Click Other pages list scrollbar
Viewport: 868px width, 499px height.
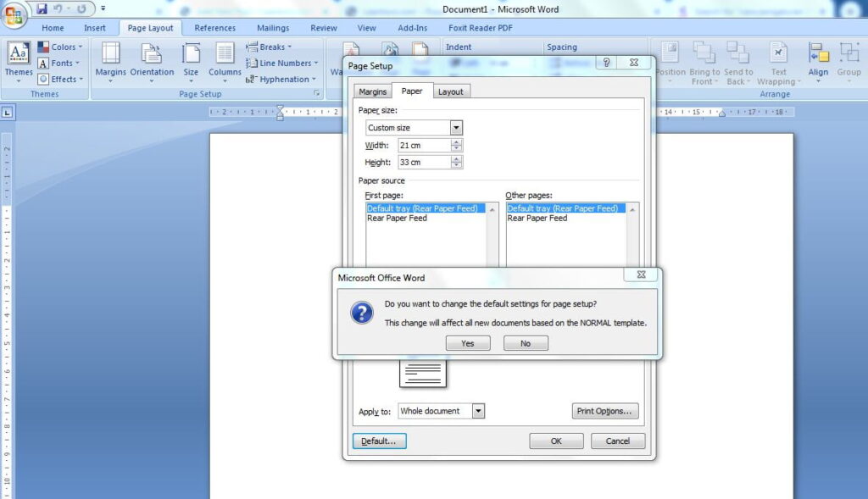[632, 236]
